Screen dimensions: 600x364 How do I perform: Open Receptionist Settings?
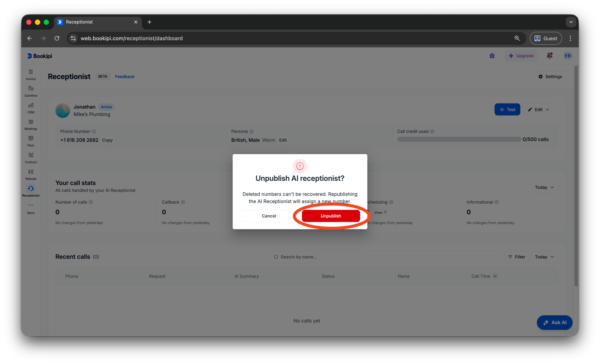[550, 77]
